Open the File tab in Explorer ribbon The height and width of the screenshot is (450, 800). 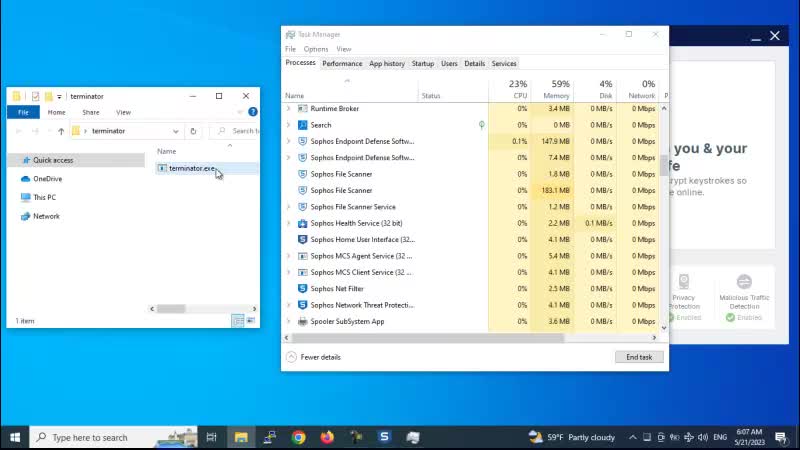click(x=23, y=112)
